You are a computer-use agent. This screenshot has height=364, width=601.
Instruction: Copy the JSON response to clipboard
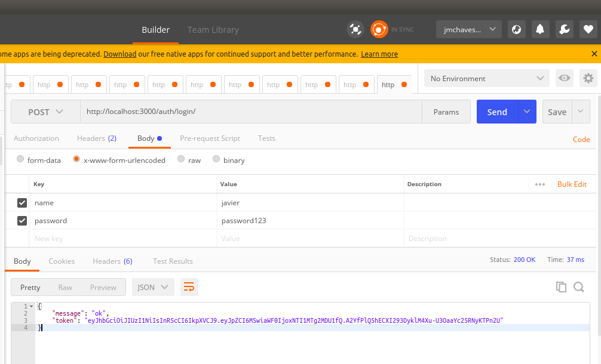point(561,286)
